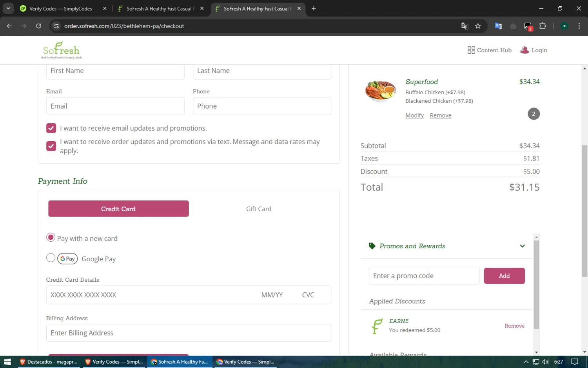The height and width of the screenshot is (368, 588).
Task: Switch to the Credit Card tab
Action: point(118,209)
